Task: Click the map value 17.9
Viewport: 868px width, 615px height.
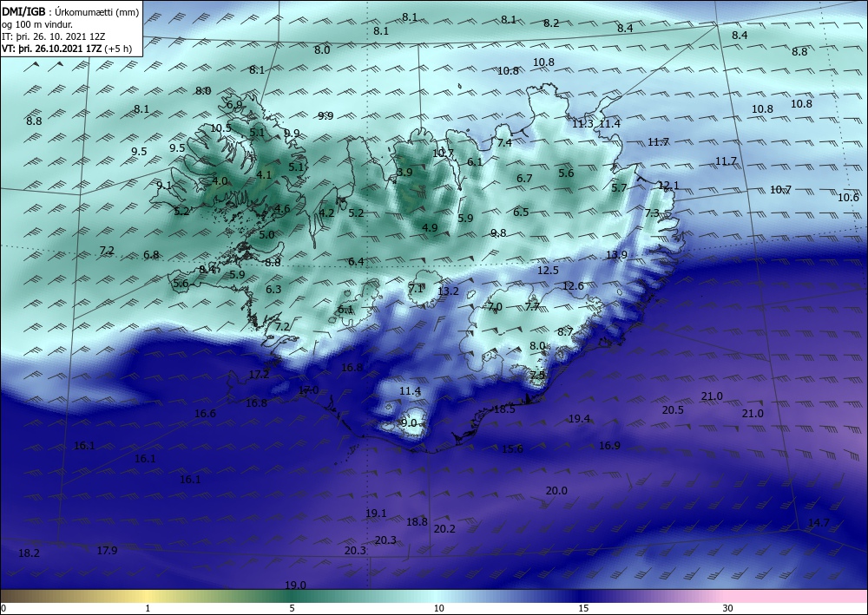Action: click(107, 551)
